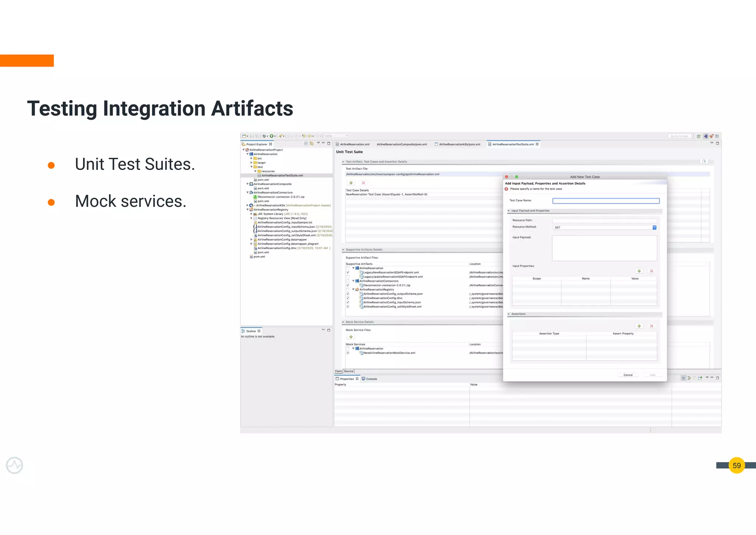Viewport: 756px width, 535px height.
Task: Open the Console tab
Action: 370,379
